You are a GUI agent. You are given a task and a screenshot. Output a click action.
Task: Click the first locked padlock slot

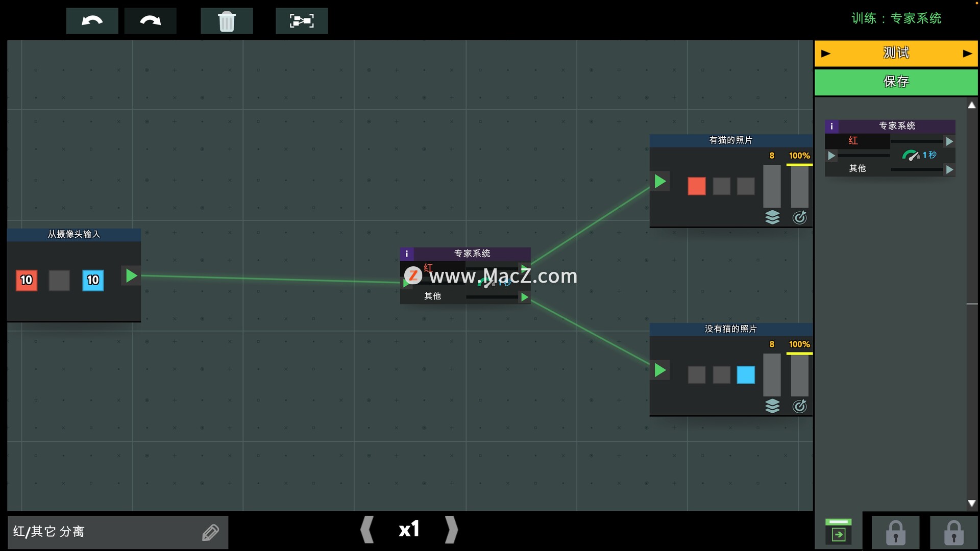895,532
